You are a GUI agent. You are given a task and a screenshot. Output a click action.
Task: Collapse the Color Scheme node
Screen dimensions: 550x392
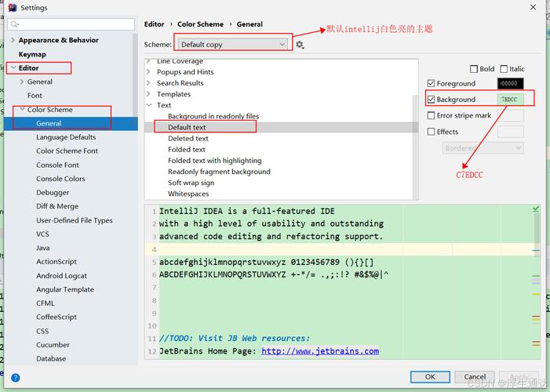click(x=23, y=109)
